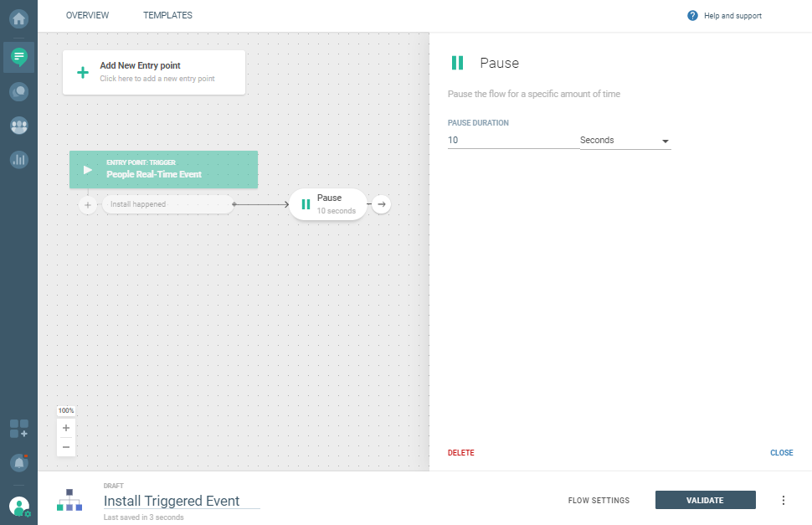Open the notifications bell icon
This screenshot has height=525, width=812.
18,461
